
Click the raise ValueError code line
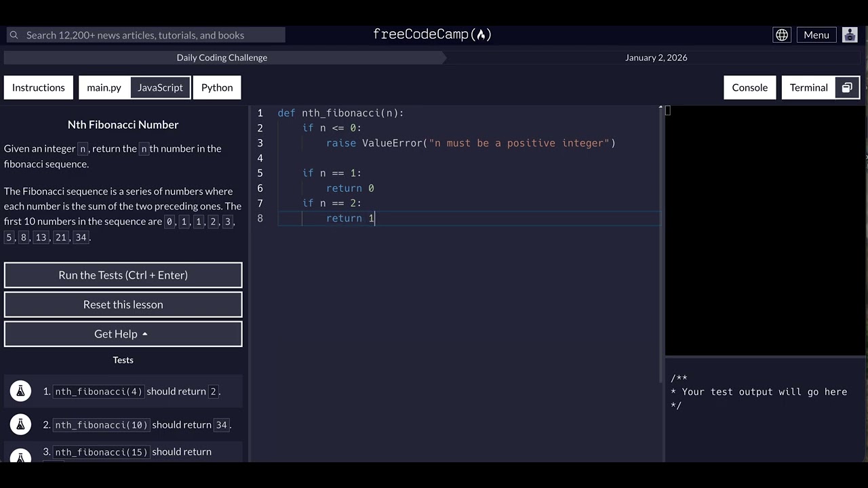coord(471,143)
